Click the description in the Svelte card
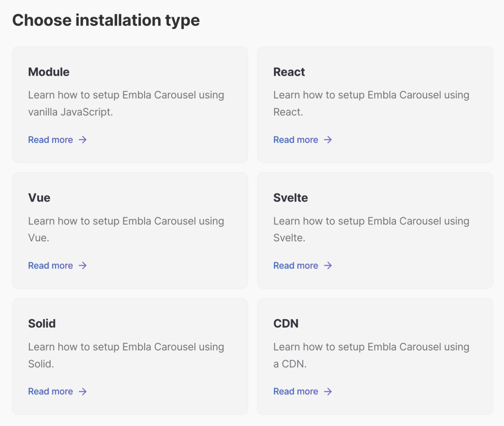 371,230
